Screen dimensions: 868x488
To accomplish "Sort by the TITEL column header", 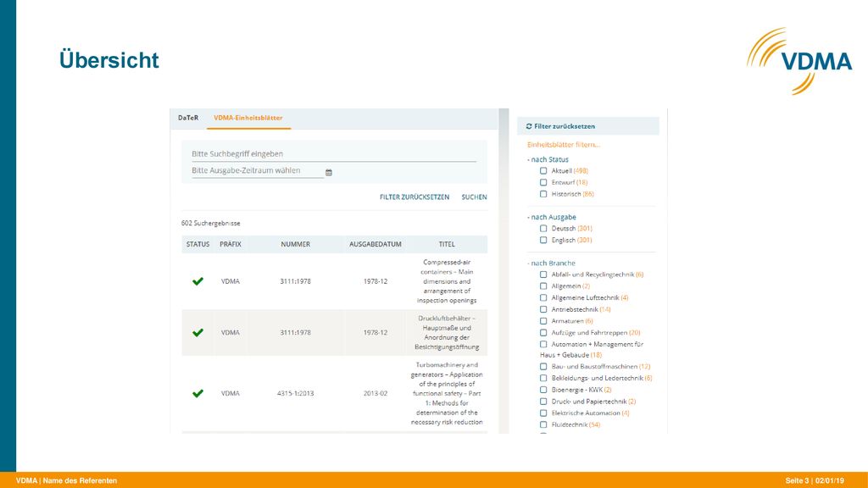I will [447, 244].
